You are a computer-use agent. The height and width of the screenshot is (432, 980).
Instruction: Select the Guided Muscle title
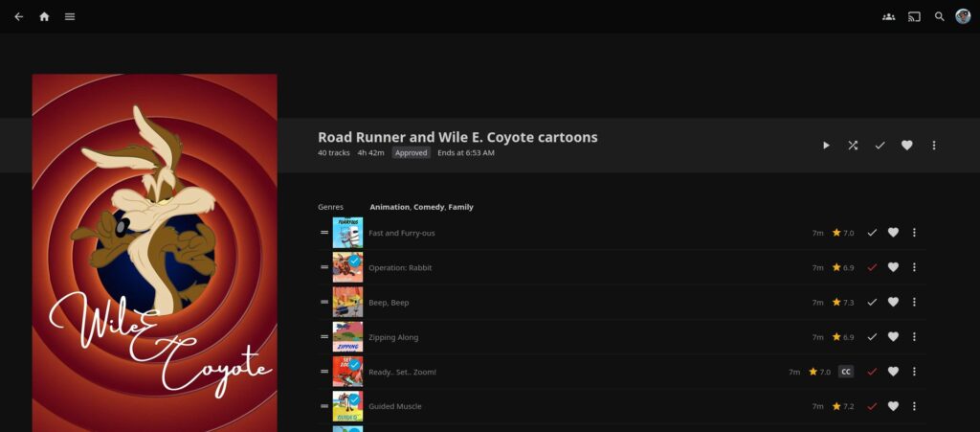(395, 406)
